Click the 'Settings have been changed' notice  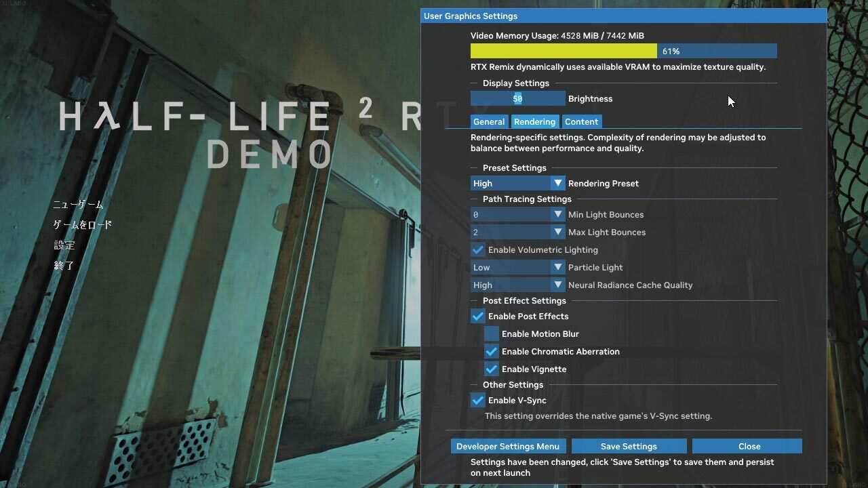(623, 468)
